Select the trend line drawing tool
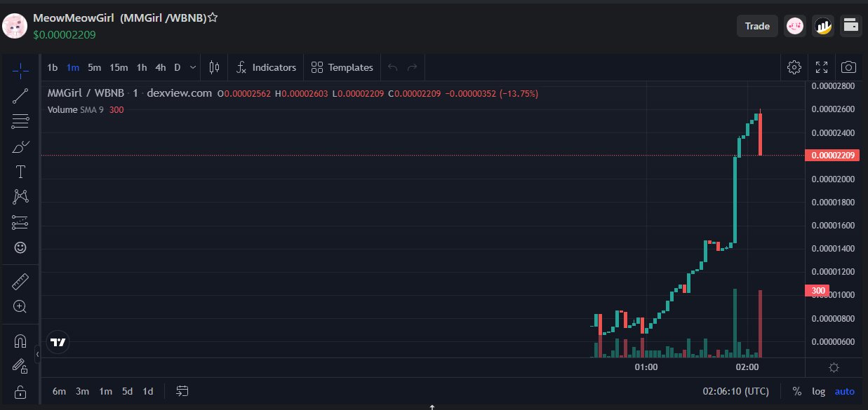This screenshot has height=410, width=868. coord(20,96)
